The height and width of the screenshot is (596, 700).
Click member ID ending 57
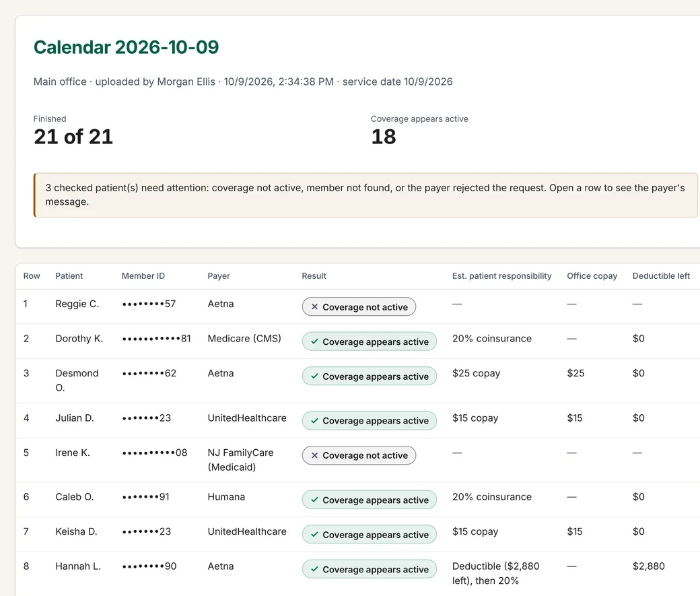(149, 304)
